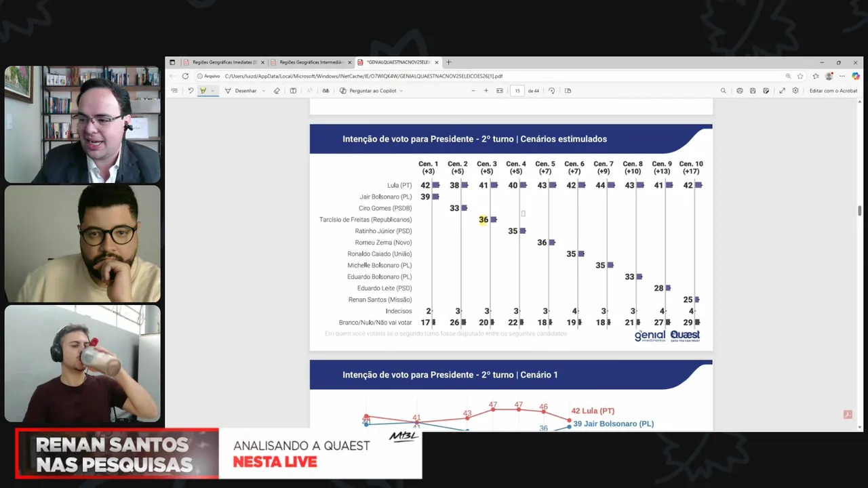Select the Highlight marker tool
868x488 pixels.
click(203, 91)
